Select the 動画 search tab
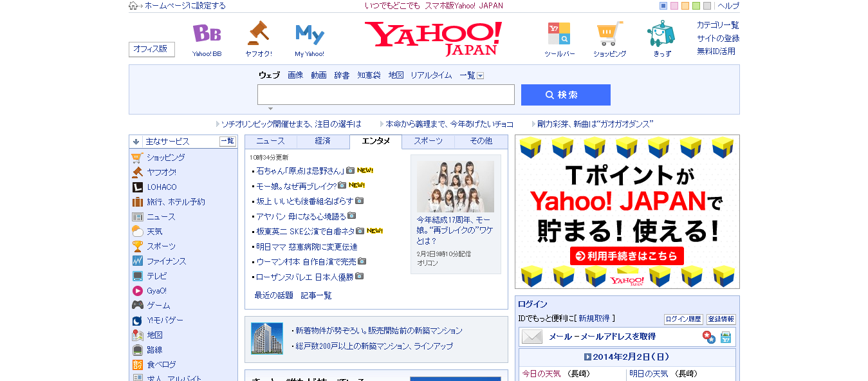Image resolution: width=868 pixels, height=381 pixels. coord(319,75)
